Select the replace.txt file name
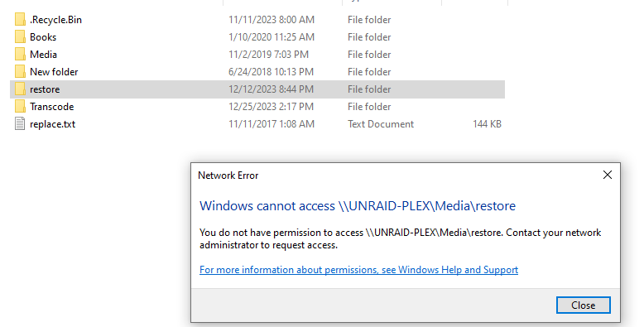The height and width of the screenshot is (327, 644). click(53, 124)
